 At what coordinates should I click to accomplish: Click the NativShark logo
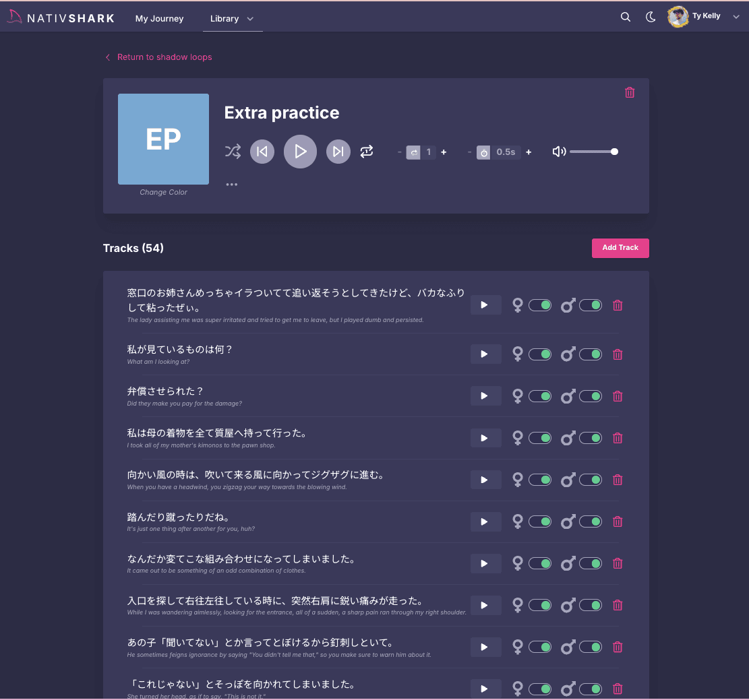(61, 18)
